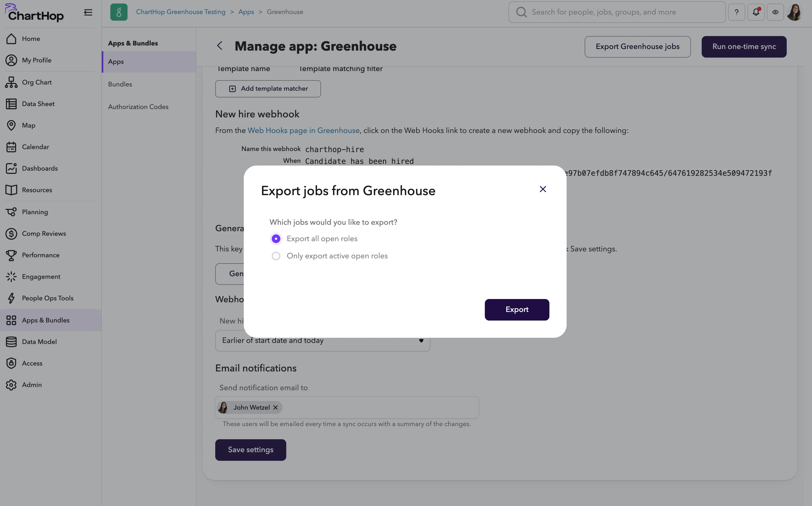812x506 pixels.
Task: Open Data Sheet section
Action: [x=50, y=104]
